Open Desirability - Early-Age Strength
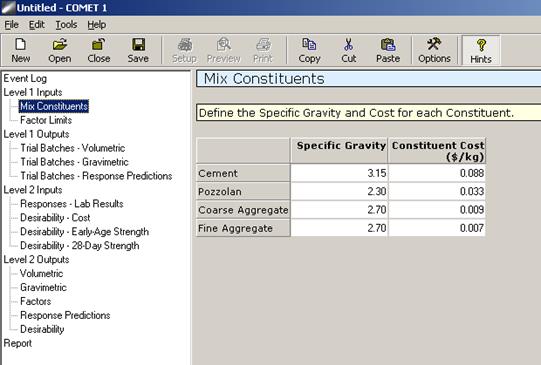 (x=85, y=232)
